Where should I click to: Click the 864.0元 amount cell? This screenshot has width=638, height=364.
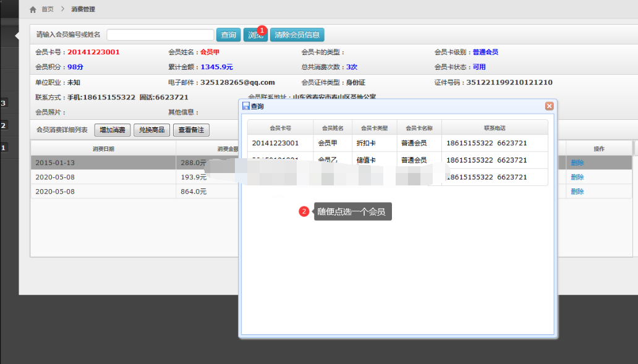point(194,192)
